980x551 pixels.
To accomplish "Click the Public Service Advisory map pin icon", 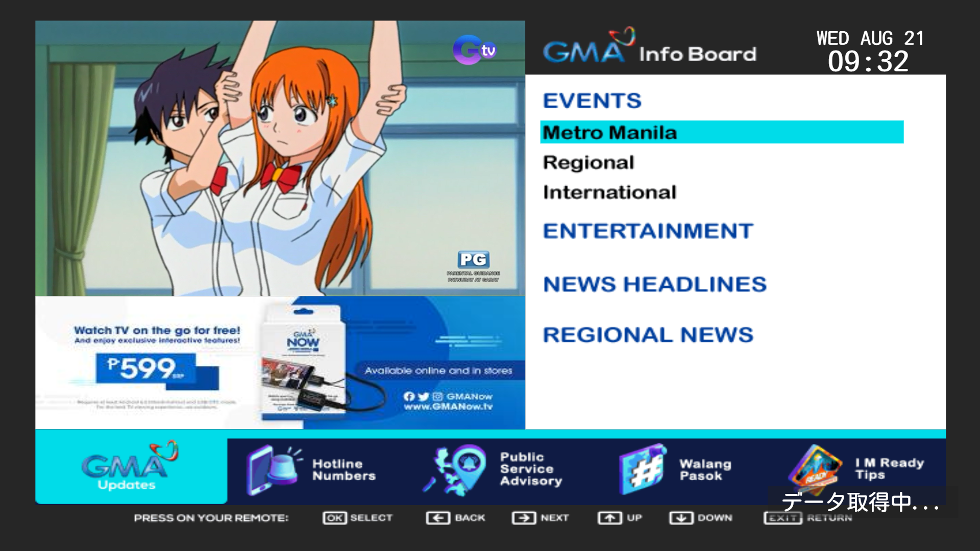I will click(455, 469).
